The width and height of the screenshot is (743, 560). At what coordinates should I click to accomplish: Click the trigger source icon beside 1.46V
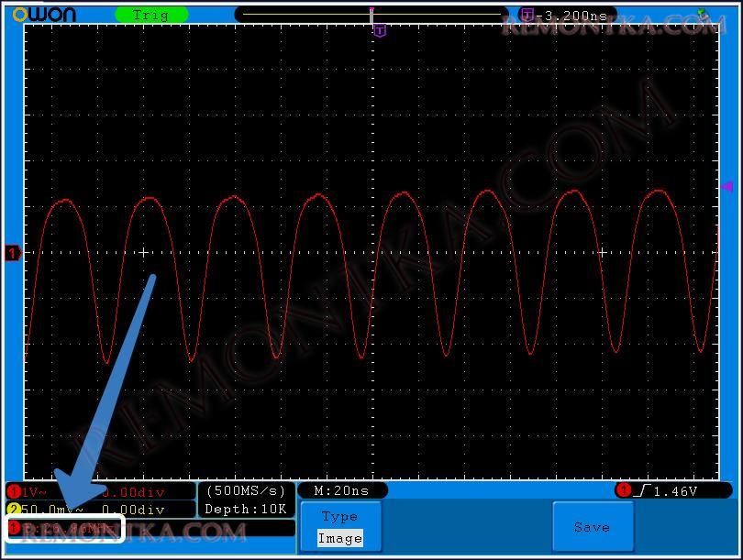point(625,490)
